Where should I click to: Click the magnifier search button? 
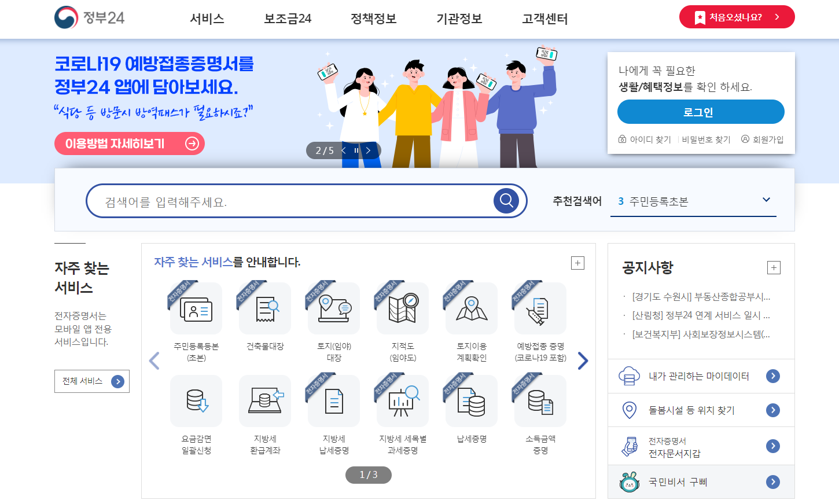click(506, 201)
